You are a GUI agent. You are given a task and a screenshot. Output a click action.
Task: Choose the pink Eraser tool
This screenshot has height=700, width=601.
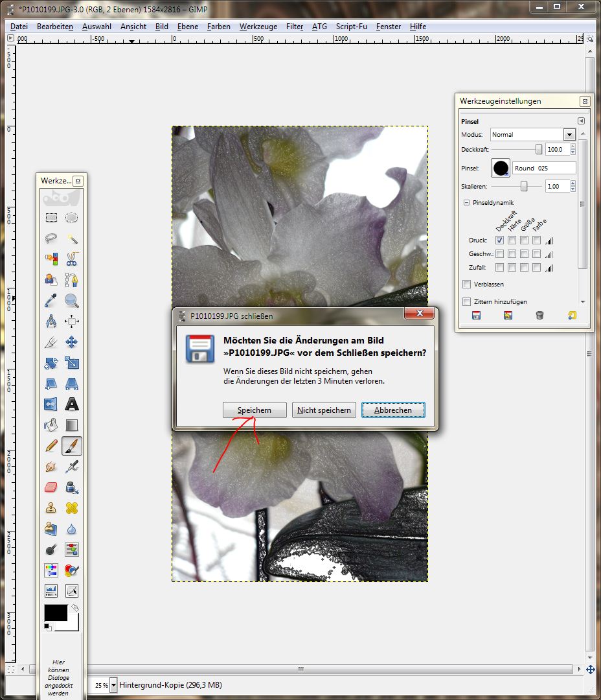51,487
